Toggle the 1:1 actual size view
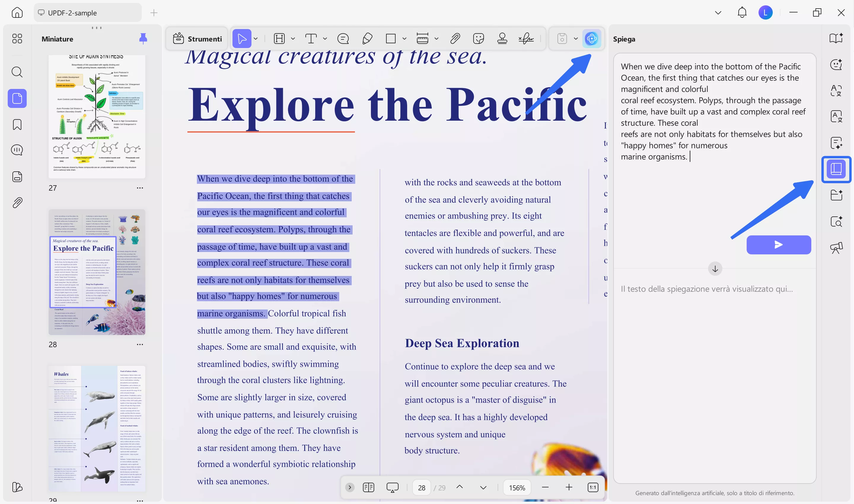The height and width of the screenshot is (504, 854). click(593, 487)
